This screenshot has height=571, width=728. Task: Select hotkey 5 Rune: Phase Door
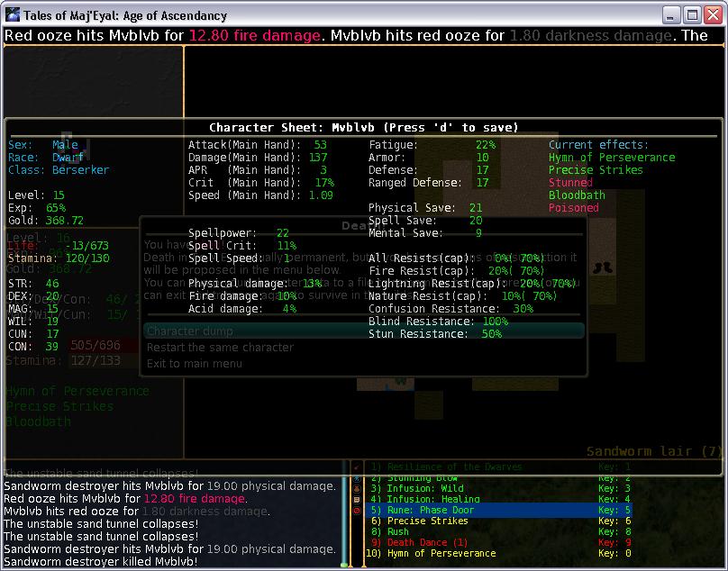point(498,510)
